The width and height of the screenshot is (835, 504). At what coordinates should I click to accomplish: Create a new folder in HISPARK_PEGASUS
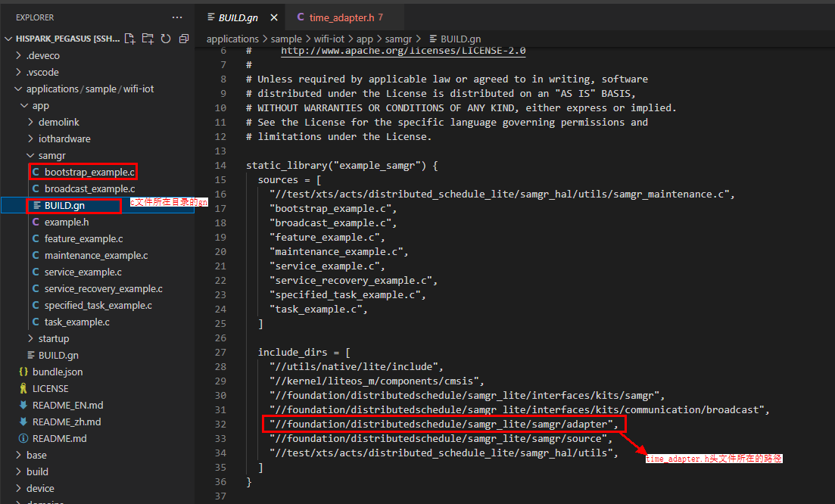[x=148, y=39]
